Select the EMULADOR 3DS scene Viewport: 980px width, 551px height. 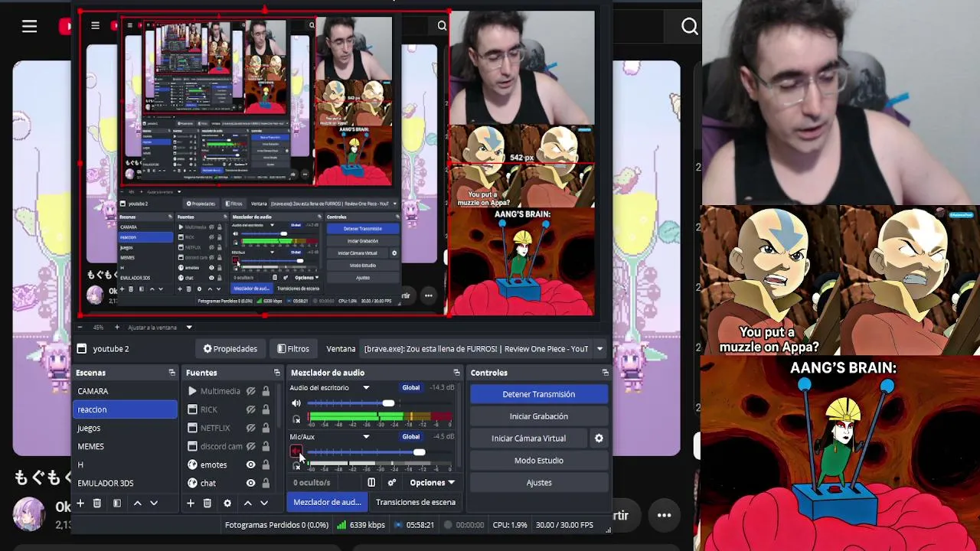(125, 483)
